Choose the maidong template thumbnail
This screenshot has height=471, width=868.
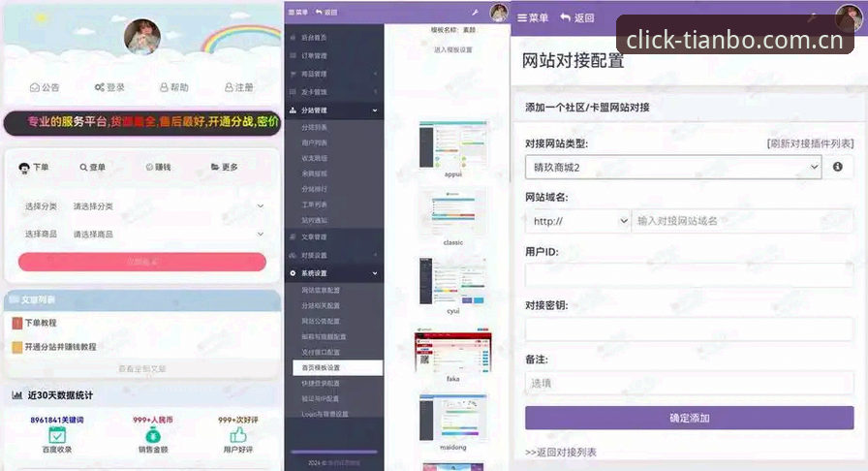click(x=452, y=419)
